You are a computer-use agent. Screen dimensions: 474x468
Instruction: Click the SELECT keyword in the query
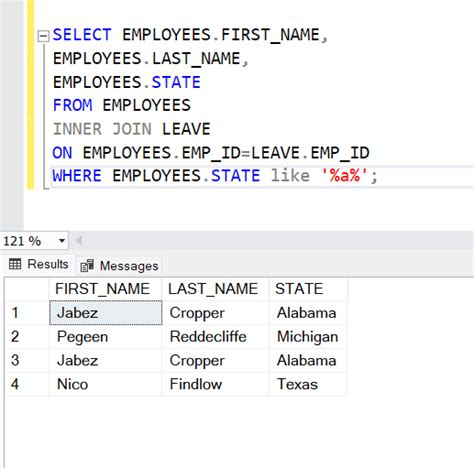coord(82,35)
